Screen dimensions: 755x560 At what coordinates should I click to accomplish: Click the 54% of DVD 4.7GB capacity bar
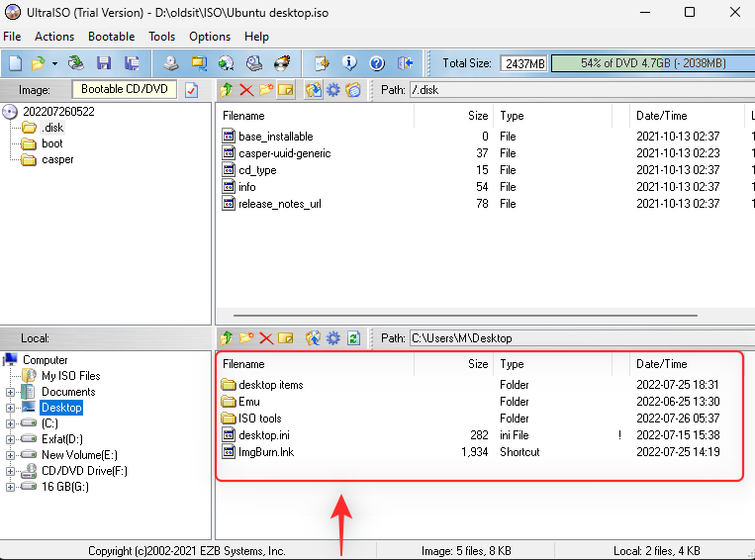click(653, 63)
